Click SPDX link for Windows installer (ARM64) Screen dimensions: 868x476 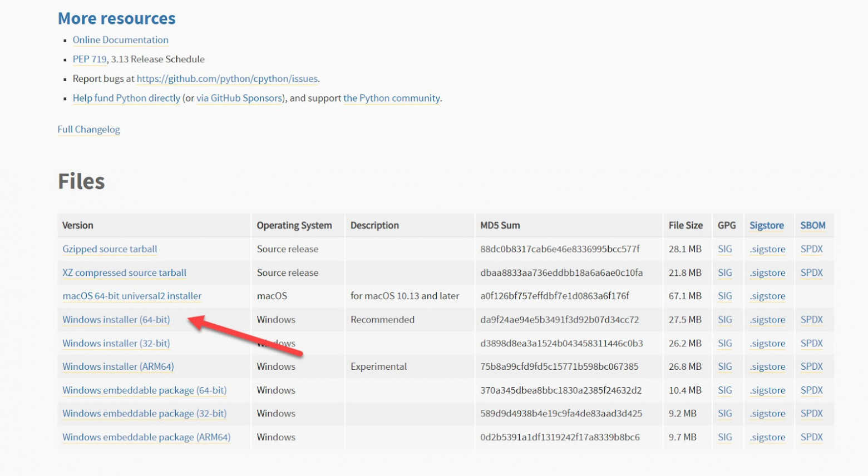click(811, 367)
